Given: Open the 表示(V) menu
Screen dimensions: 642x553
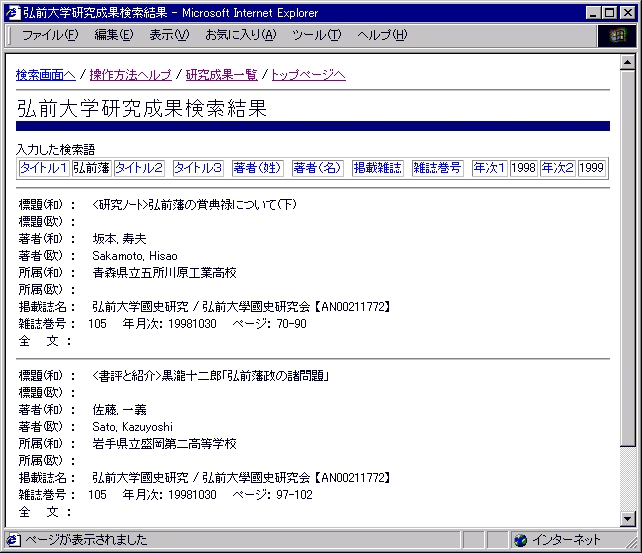Looking at the screenshot, I should point(168,35).
